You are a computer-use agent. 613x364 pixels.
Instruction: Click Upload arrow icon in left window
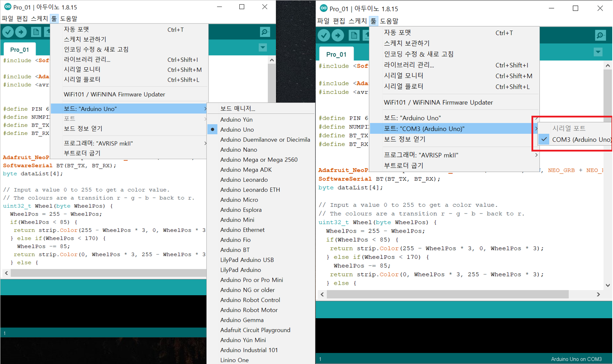point(21,32)
